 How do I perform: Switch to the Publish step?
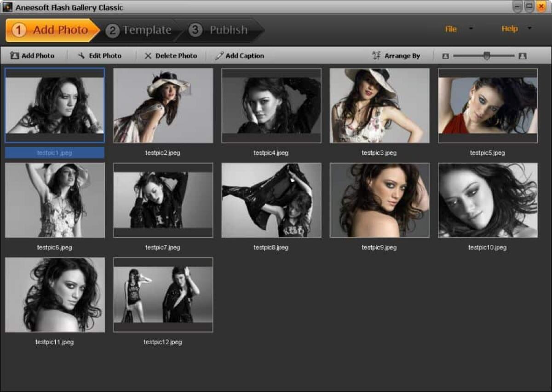click(x=229, y=29)
